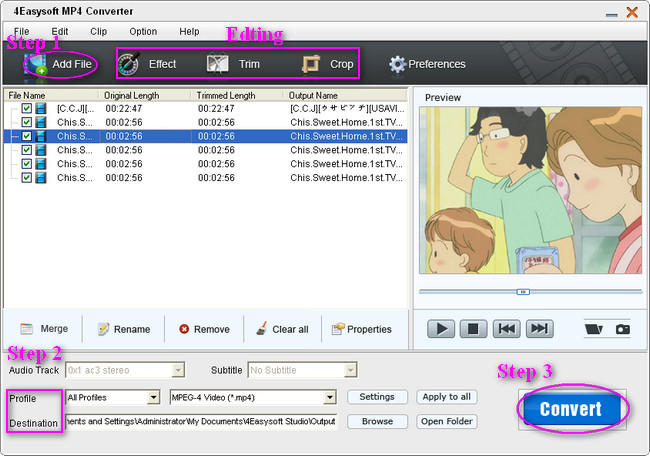Remove the selected file

coord(204,329)
